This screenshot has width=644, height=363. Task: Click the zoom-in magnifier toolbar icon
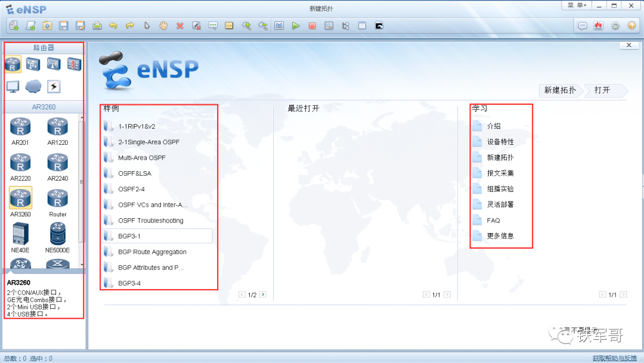click(246, 26)
